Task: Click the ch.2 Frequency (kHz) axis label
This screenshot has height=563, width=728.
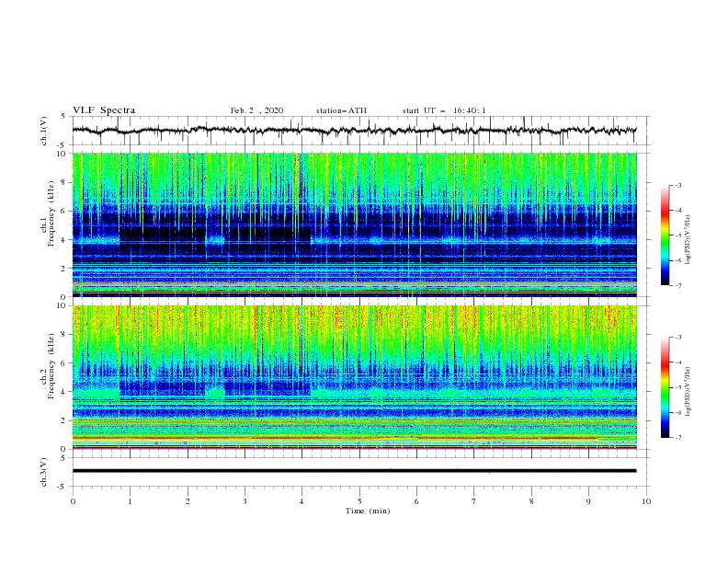Action: [x=47, y=366]
